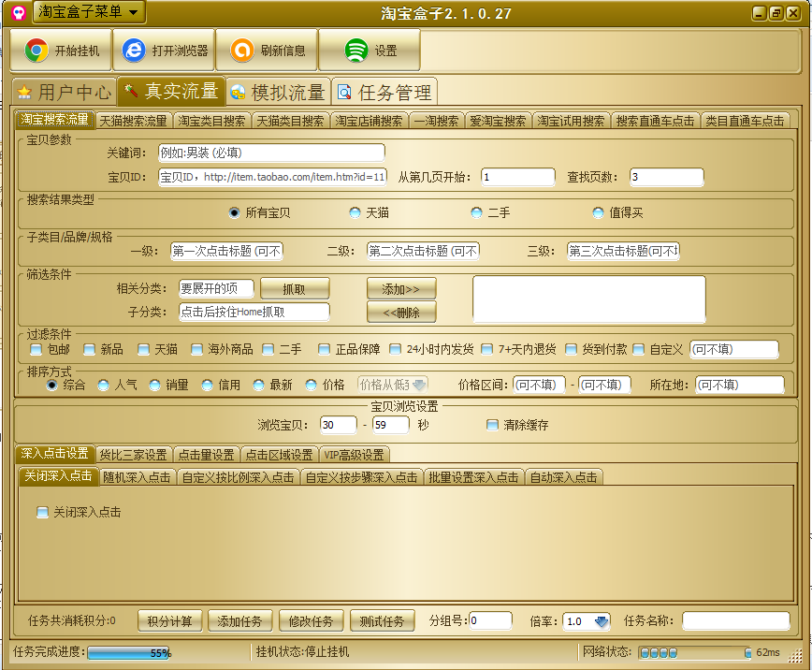812x670 pixels.
Task: Select 自动深入点击 sub-tab
Action: pyautogui.click(x=563, y=477)
